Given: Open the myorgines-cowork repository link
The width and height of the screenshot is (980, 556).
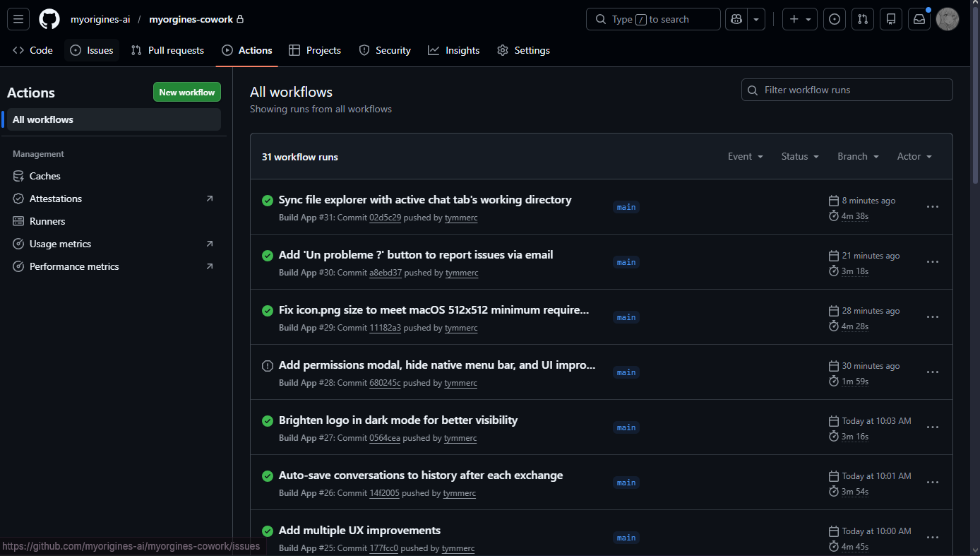Looking at the screenshot, I should pos(191,19).
